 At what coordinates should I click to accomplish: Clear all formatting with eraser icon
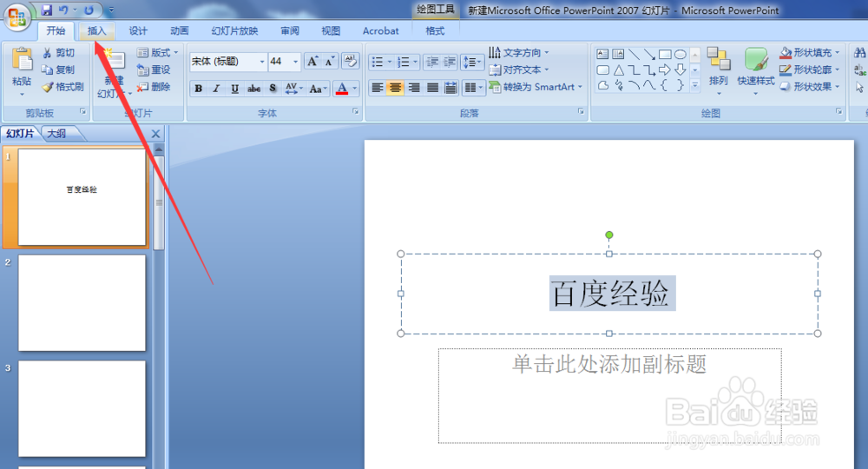[350, 61]
